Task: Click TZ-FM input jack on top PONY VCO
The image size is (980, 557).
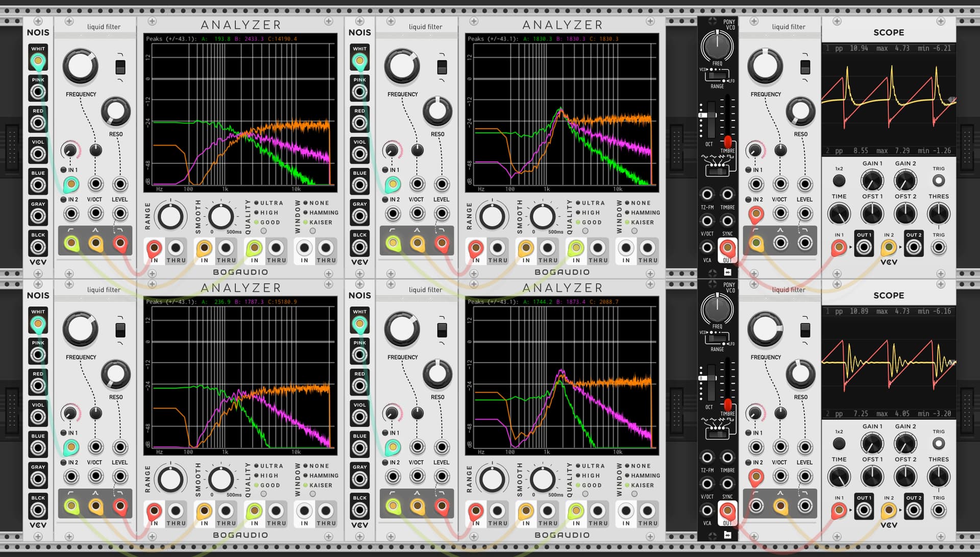Action: click(707, 194)
